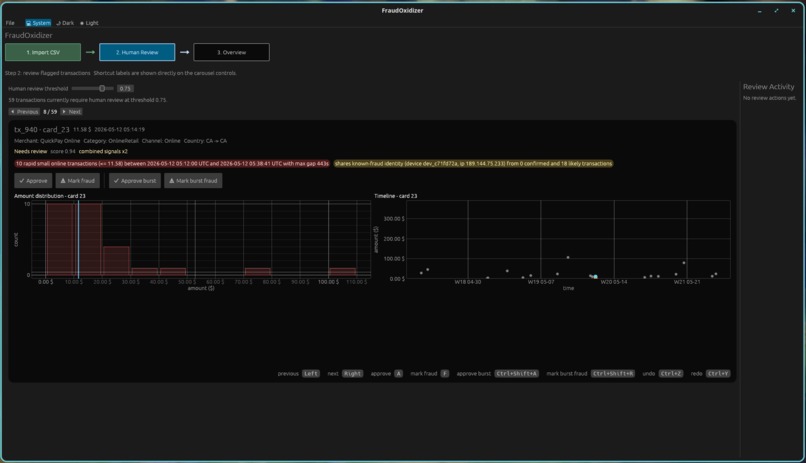
Task: Click the Left shortcut key label
Action: tap(310, 374)
